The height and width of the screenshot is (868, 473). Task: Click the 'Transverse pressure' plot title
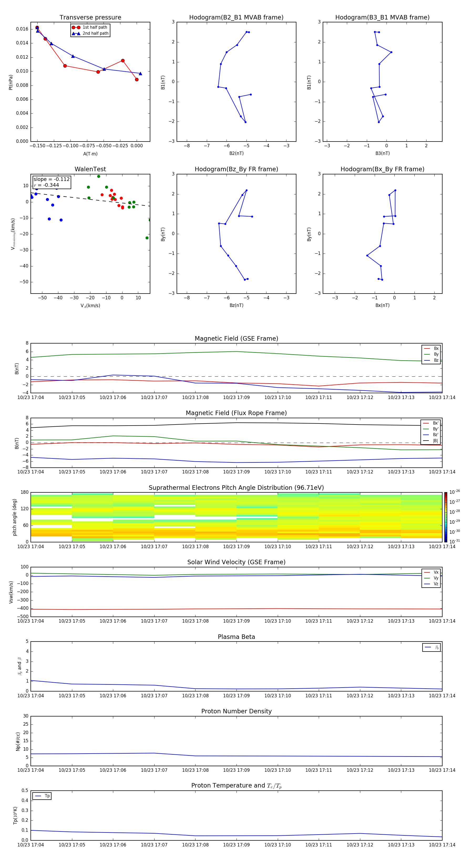click(x=90, y=18)
